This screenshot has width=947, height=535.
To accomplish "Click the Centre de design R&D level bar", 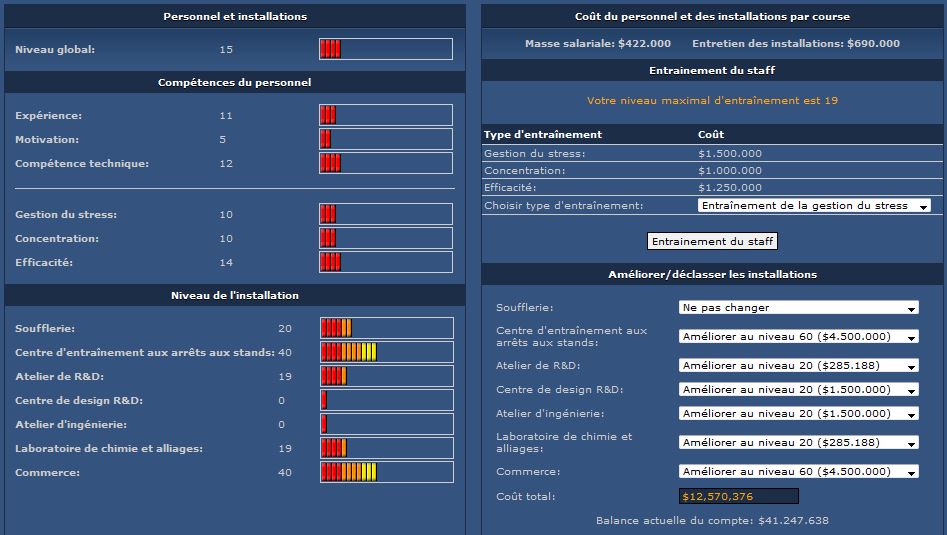I will [x=387, y=400].
